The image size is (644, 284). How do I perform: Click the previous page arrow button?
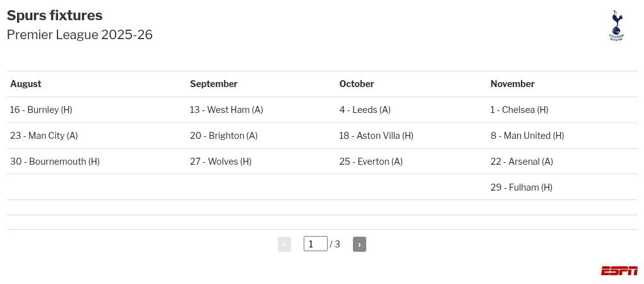coord(284,244)
